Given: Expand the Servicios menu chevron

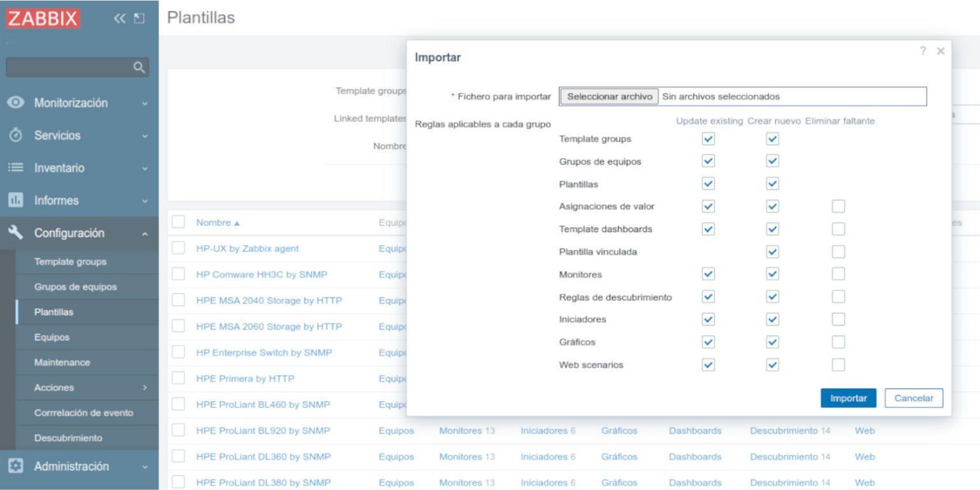Looking at the screenshot, I should (145, 135).
